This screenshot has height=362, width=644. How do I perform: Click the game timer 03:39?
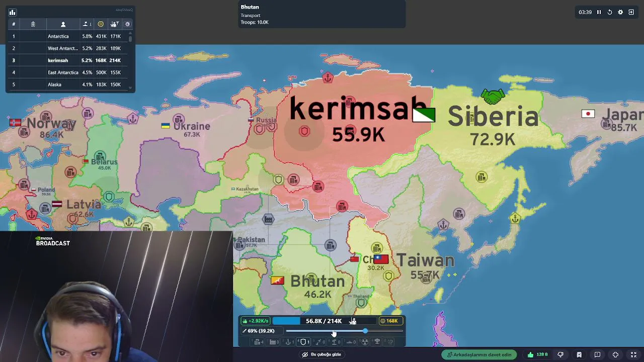tap(585, 12)
